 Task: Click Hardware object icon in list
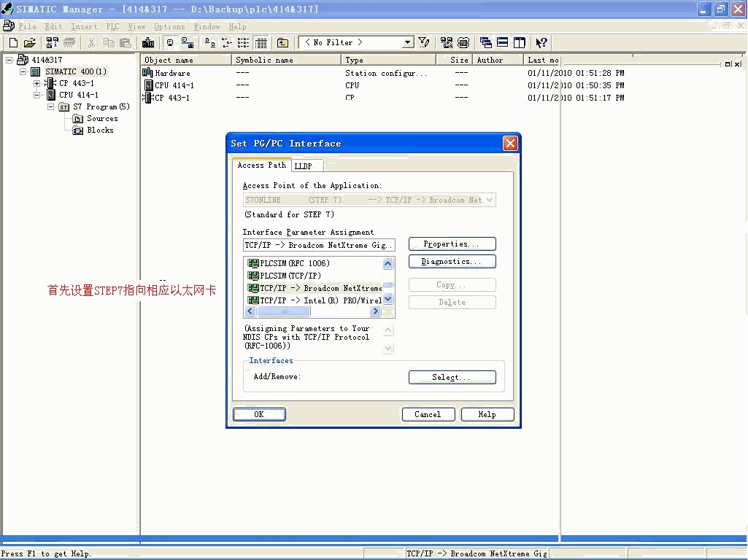tap(148, 73)
